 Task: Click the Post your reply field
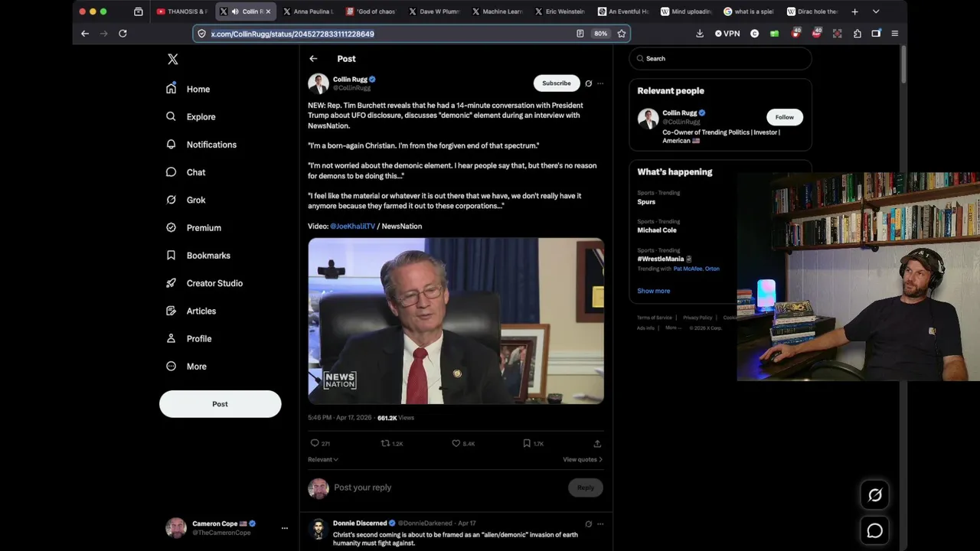[448, 487]
